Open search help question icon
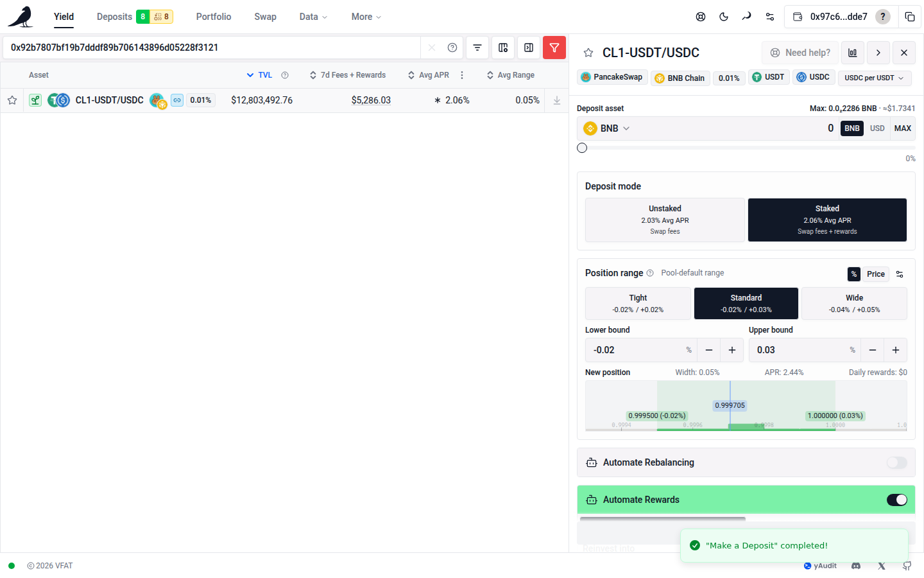The width and height of the screenshot is (924, 578). pyautogui.click(x=452, y=48)
